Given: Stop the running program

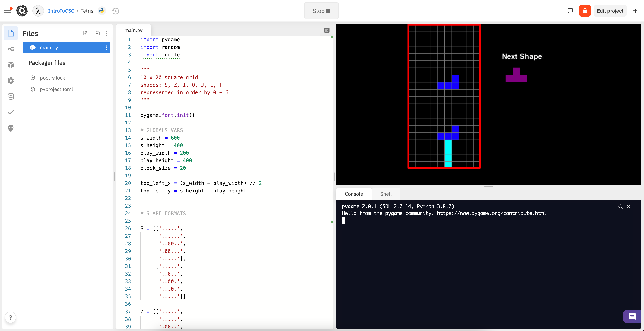Looking at the screenshot, I should [321, 11].
